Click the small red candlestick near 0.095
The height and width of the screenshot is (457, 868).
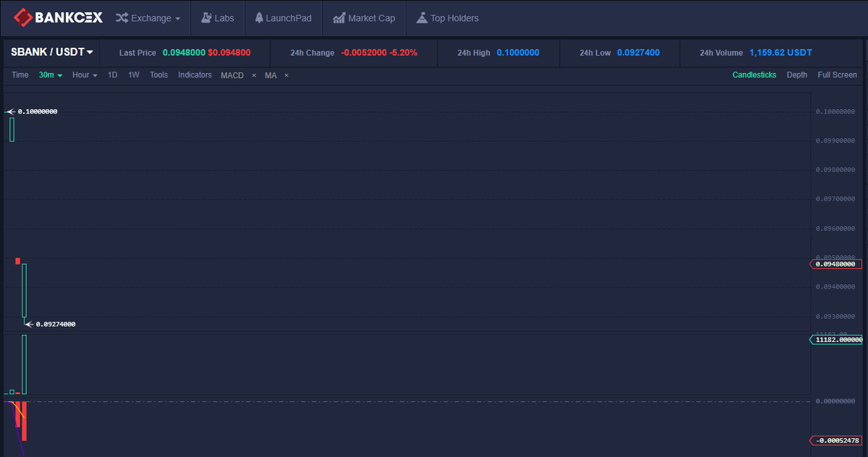[x=17, y=261]
